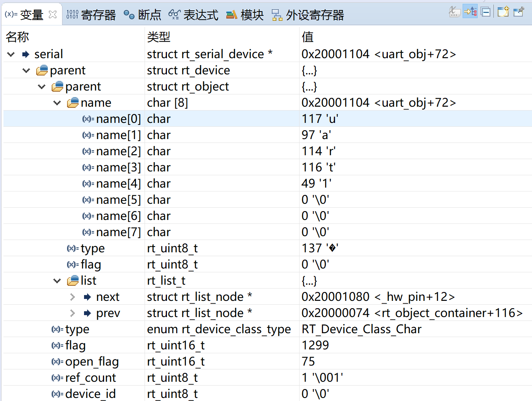Click the Peripheral Registers icon beside 外设寄存器
Viewport: 532px width, 401px height.
pyautogui.click(x=277, y=14)
